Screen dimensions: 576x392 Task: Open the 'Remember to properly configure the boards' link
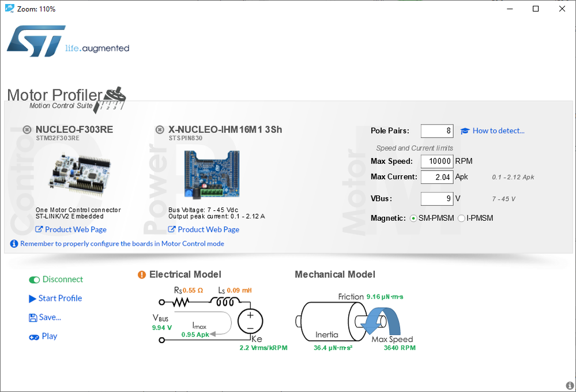(x=122, y=244)
